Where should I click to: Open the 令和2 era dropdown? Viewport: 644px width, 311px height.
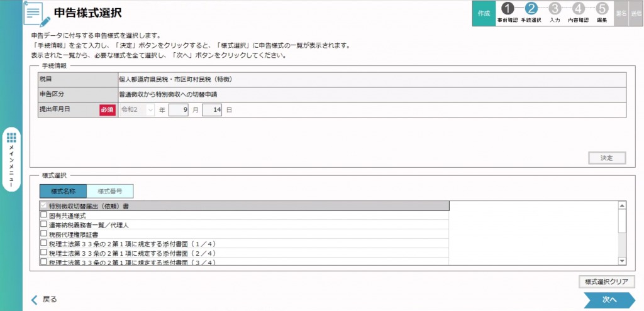click(x=136, y=109)
